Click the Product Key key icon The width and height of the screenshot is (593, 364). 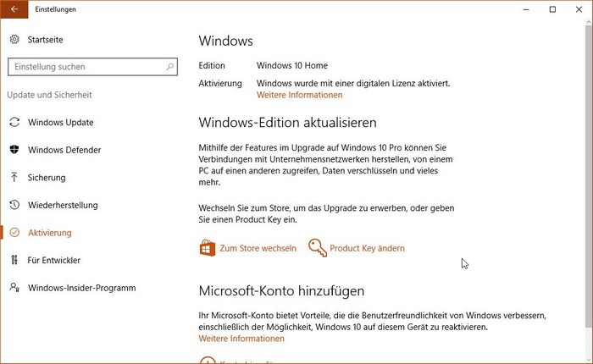pos(318,248)
